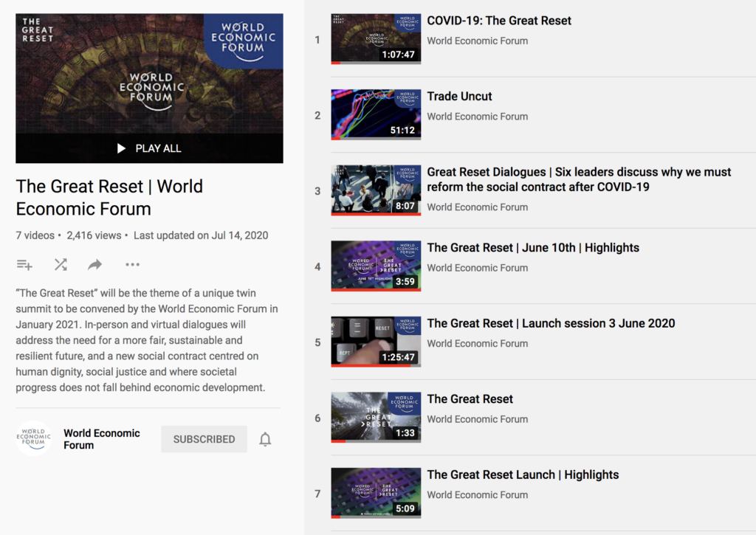Click the SUBSCRIBED button
Viewport: 756px width, 535px height.
pyautogui.click(x=204, y=439)
